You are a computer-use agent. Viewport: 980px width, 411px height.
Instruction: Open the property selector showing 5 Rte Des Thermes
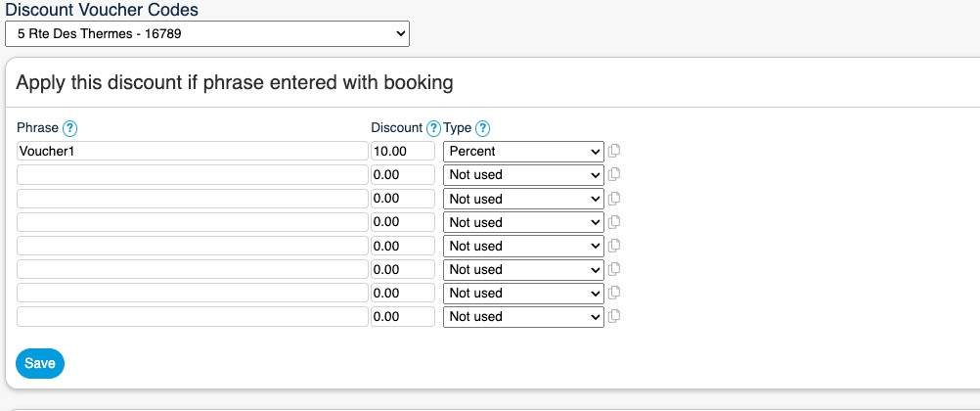[206, 33]
